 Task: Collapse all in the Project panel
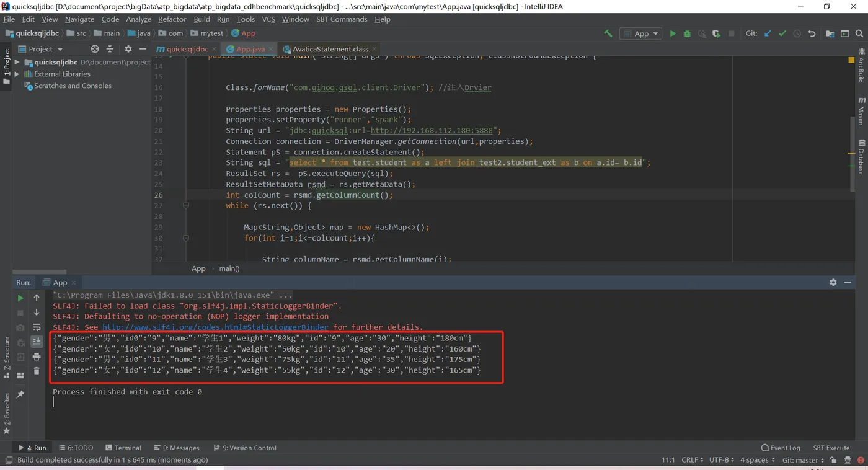110,49
